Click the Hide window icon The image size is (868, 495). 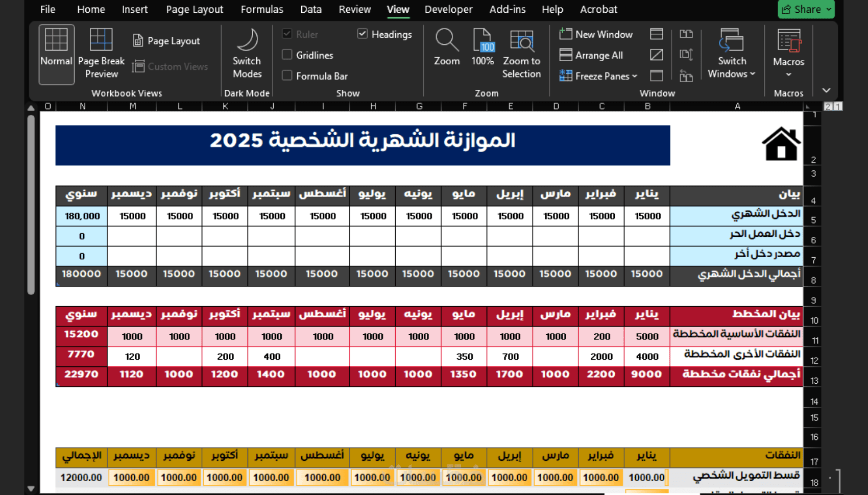(x=657, y=55)
